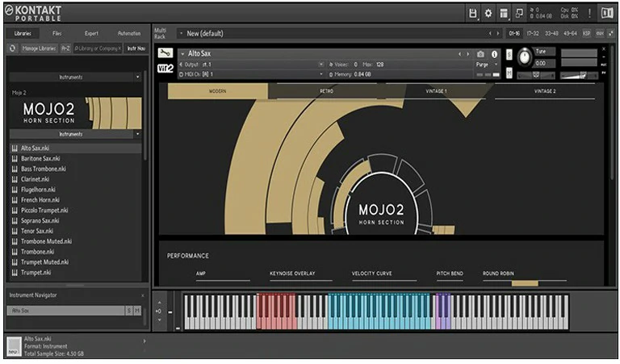This screenshot has width=620, height=364.
Task: Click the keyboard octave up arrow
Action: 159,303
